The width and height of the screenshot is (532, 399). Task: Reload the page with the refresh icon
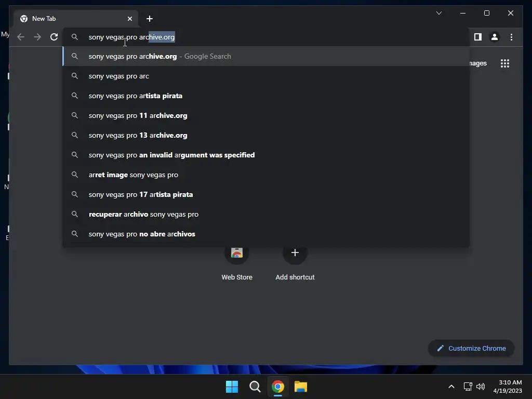pos(54,37)
